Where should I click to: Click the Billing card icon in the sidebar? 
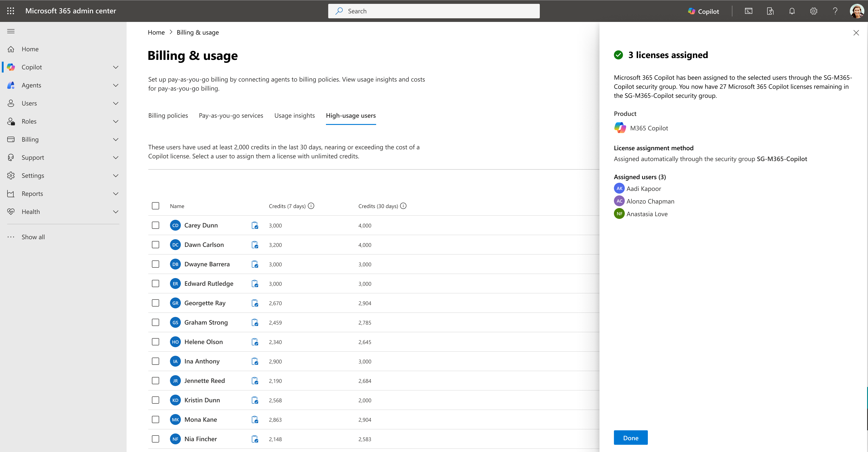(11, 139)
